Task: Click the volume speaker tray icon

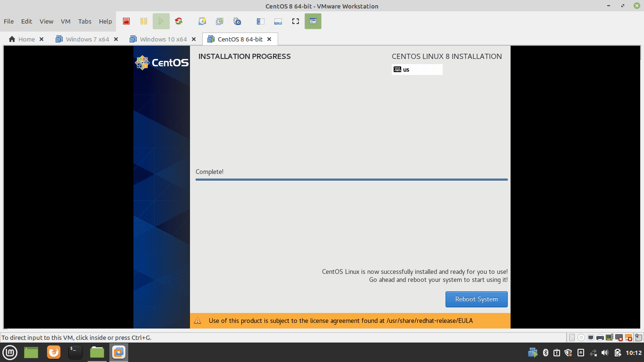Action: coord(605,353)
